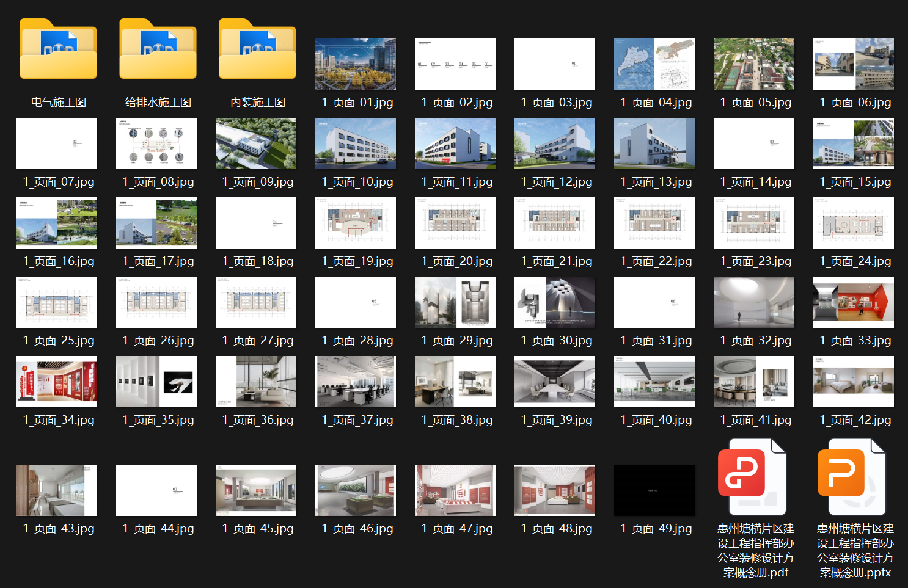
Task: Click file name 1_页面_02.jpg
Action: click(457, 103)
